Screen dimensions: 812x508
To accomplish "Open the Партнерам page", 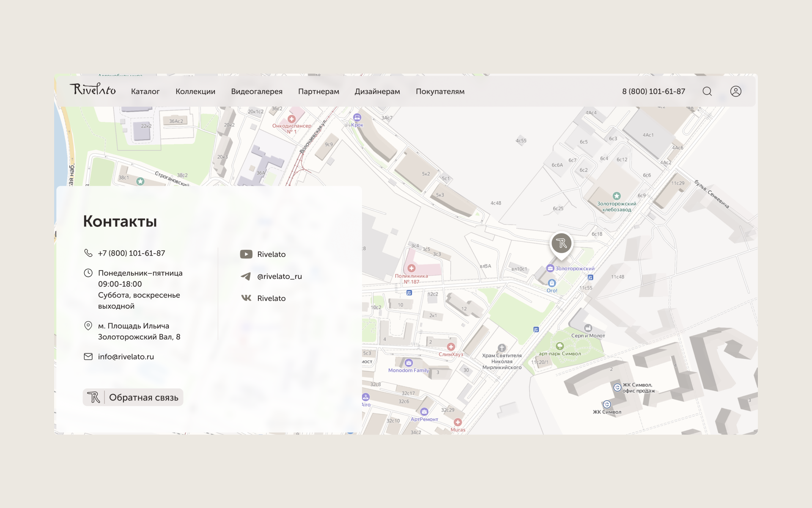I will [318, 91].
